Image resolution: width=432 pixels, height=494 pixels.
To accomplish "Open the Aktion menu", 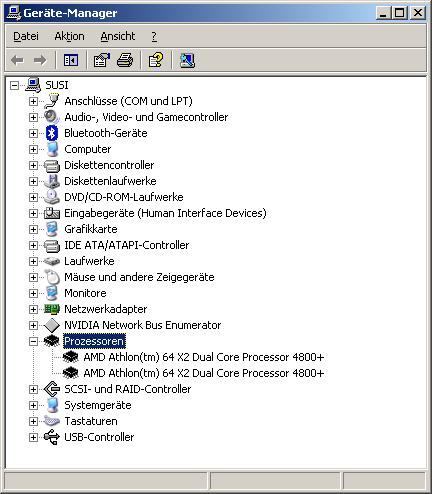I will 69,36.
